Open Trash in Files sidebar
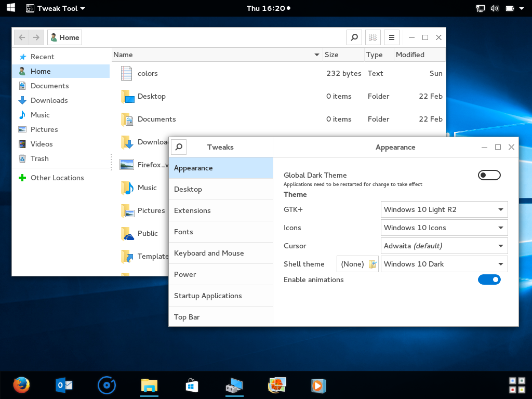Image resolution: width=532 pixels, height=399 pixels. click(x=61, y=158)
